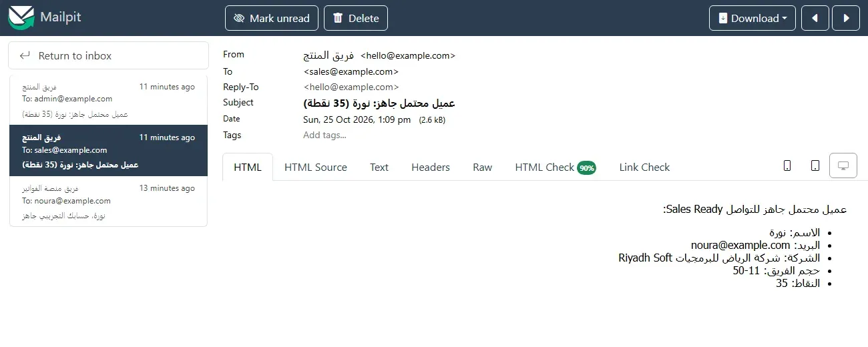
Task: Click the Sales Ready heading in body
Action: coord(754,210)
